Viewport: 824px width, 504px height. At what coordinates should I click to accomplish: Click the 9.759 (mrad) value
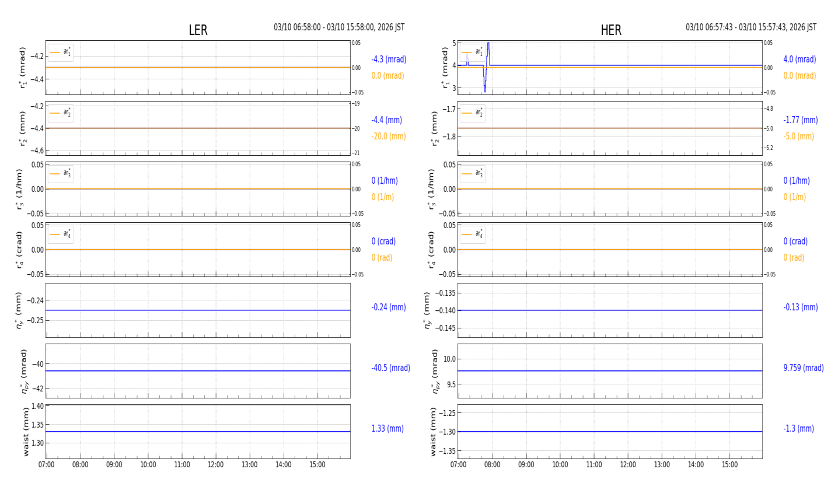point(804,368)
